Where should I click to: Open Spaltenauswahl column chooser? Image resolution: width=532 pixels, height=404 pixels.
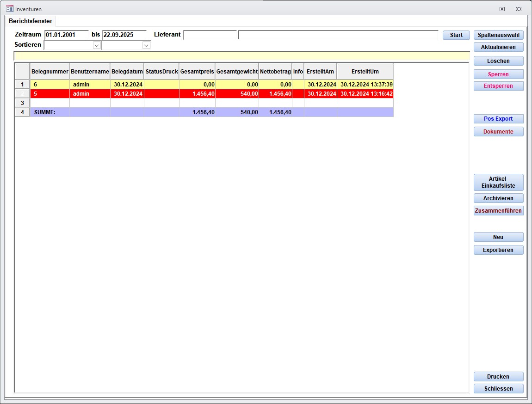point(498,35)
